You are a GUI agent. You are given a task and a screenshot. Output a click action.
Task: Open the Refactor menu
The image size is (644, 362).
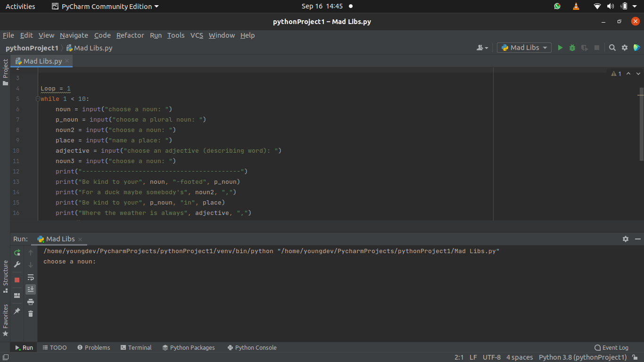click(x=130, y=35)
